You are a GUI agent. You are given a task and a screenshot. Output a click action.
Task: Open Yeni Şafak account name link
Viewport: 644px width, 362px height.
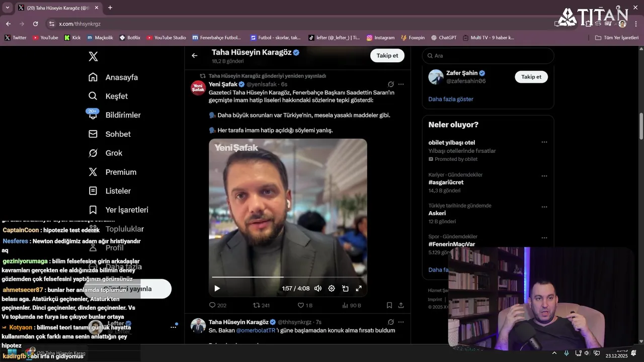point(223,84)
